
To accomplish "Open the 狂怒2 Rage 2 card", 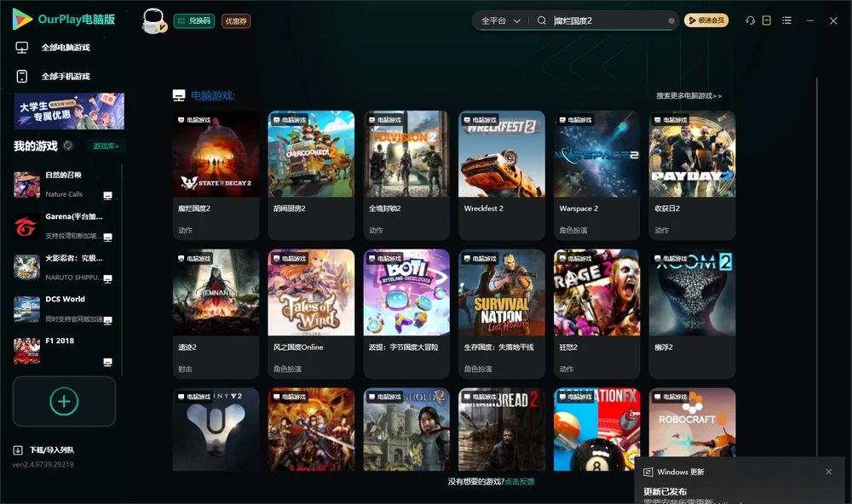I will click(x=597, y=314).
